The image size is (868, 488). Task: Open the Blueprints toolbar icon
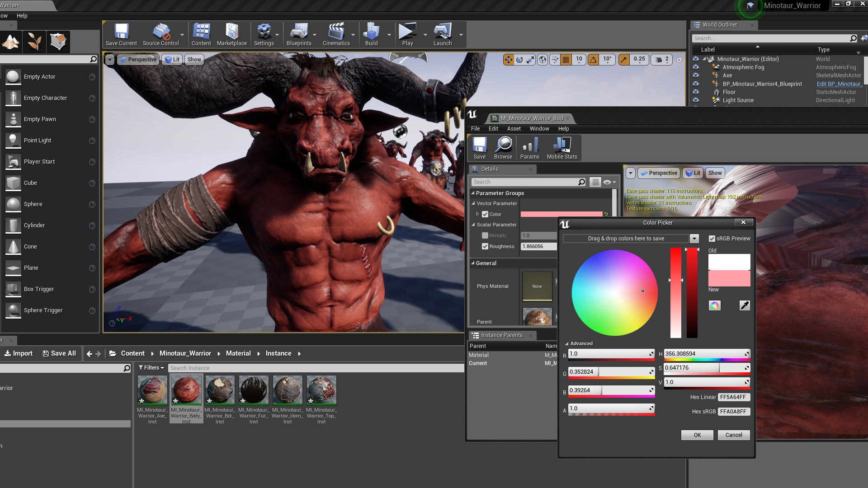coord(299,35)
